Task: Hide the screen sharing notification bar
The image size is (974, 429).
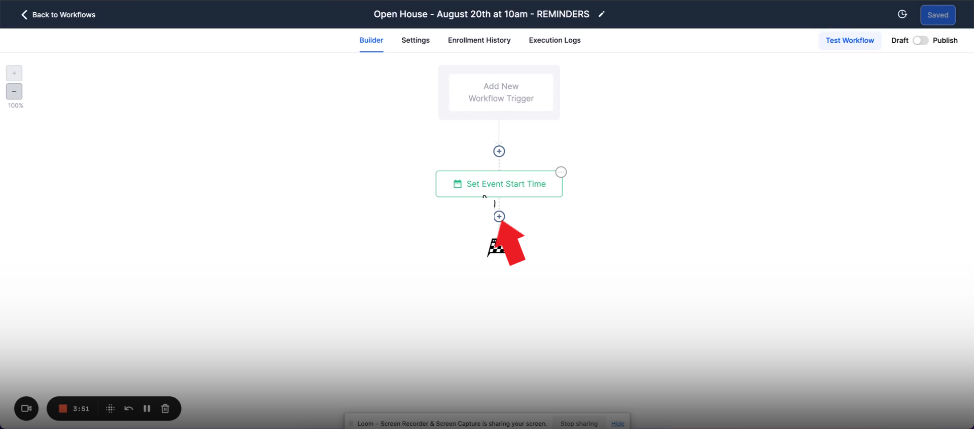Action: [x=617, y=423]
